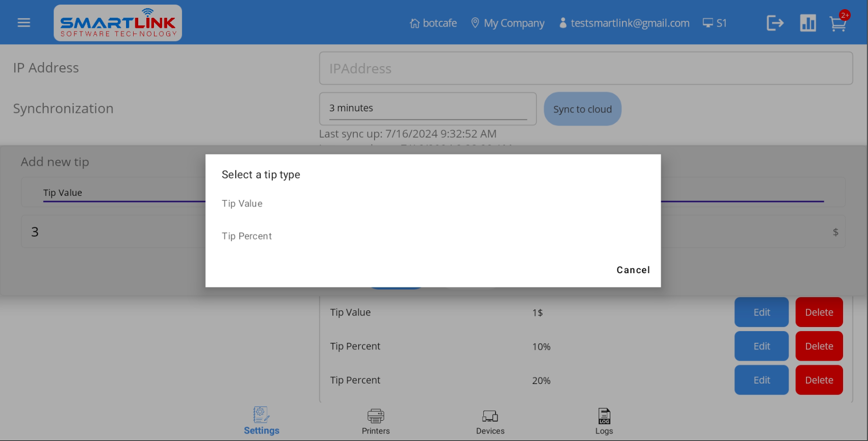Screen dimensions: 868x441
Task: Click the botcafe home icon
Action: tap(415, 23)
